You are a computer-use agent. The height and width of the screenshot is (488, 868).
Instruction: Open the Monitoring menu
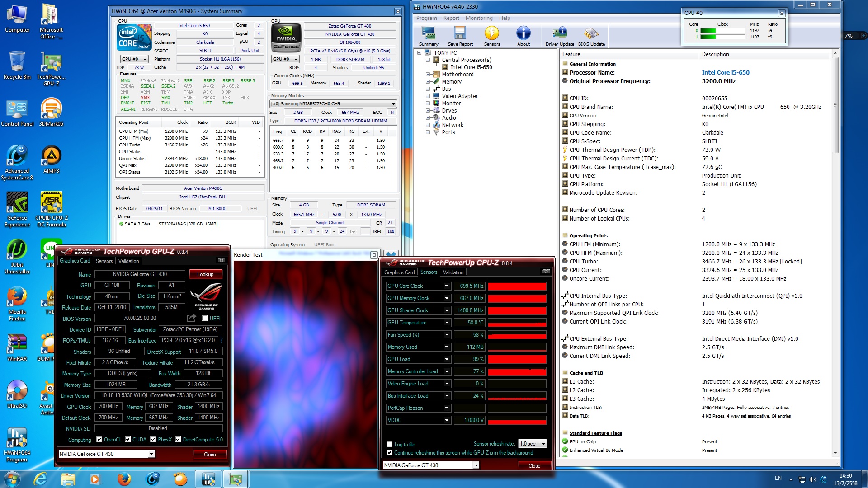(479, 18)
